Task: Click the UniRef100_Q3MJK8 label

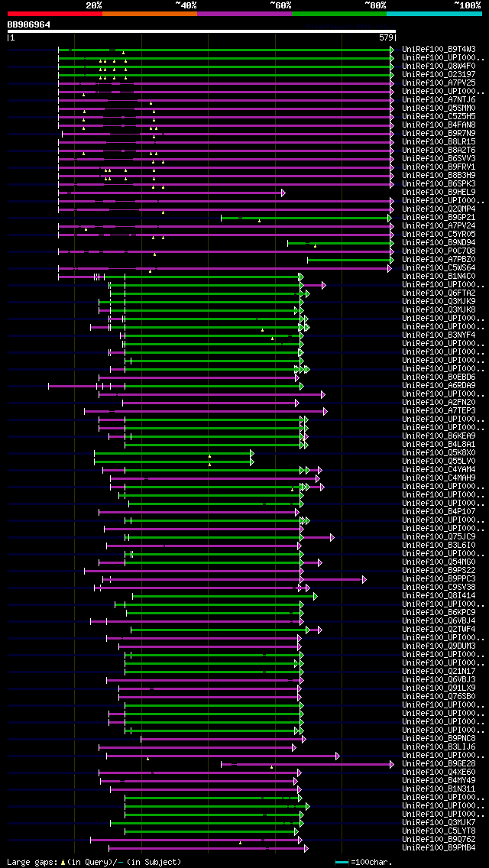Action: click(x=439, y=310)
